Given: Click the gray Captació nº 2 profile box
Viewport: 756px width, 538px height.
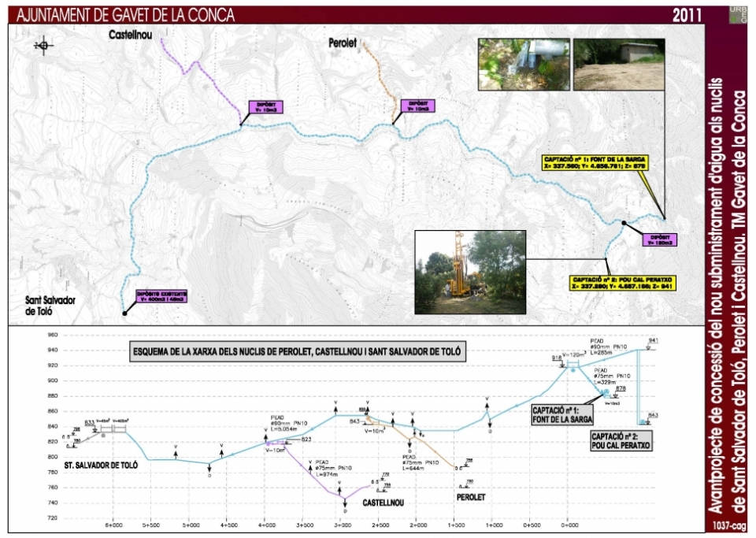Looking at the screenshot, I should (622, 440).
